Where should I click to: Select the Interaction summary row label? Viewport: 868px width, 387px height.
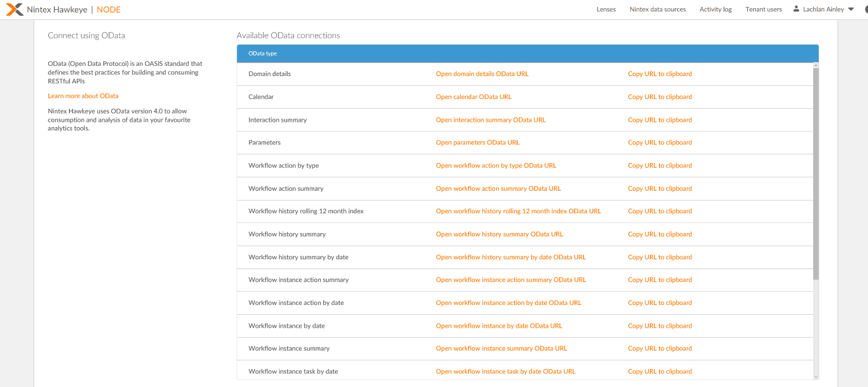point(277,120)
